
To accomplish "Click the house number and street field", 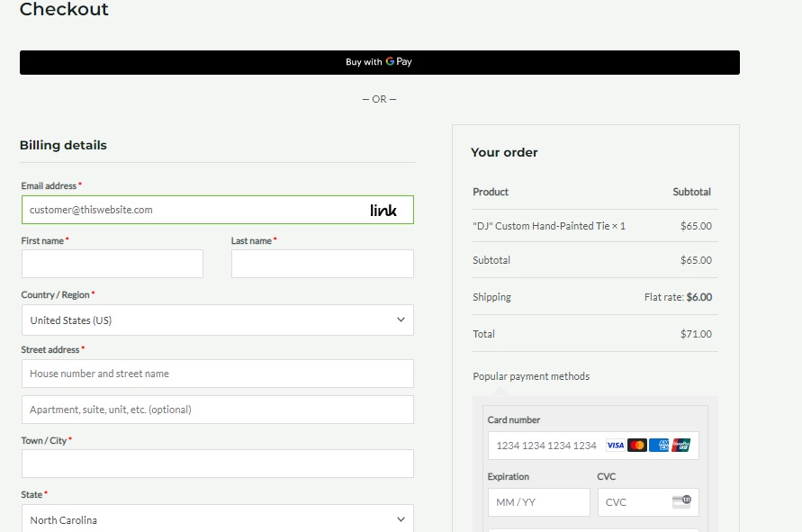I will coord(217,374).
